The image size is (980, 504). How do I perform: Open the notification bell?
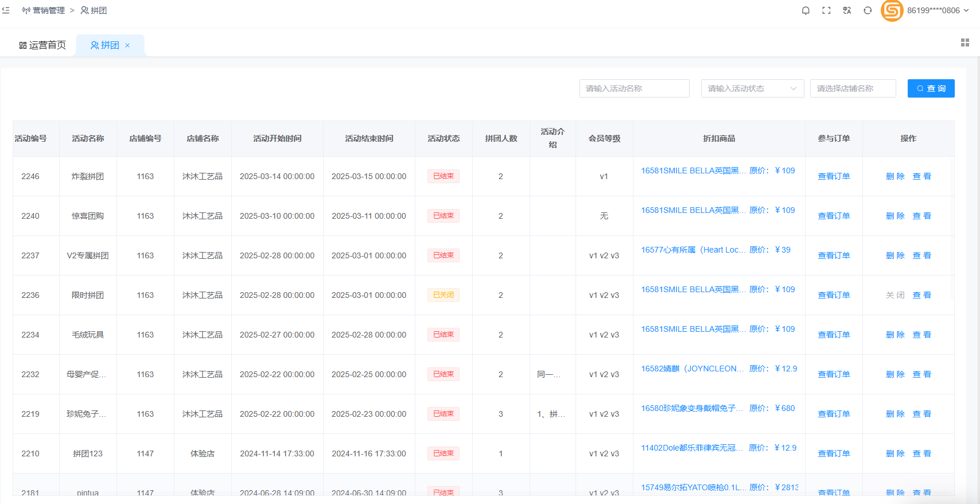pos(806,10)
